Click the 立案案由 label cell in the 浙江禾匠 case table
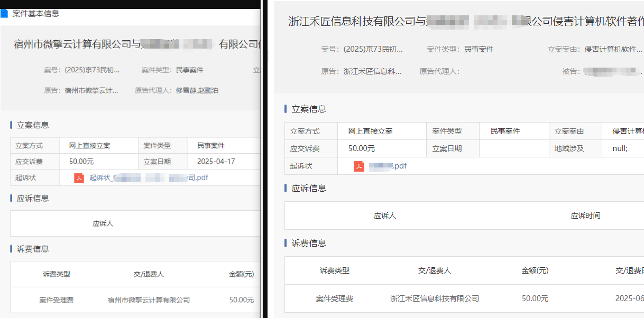 coord(575,131)
